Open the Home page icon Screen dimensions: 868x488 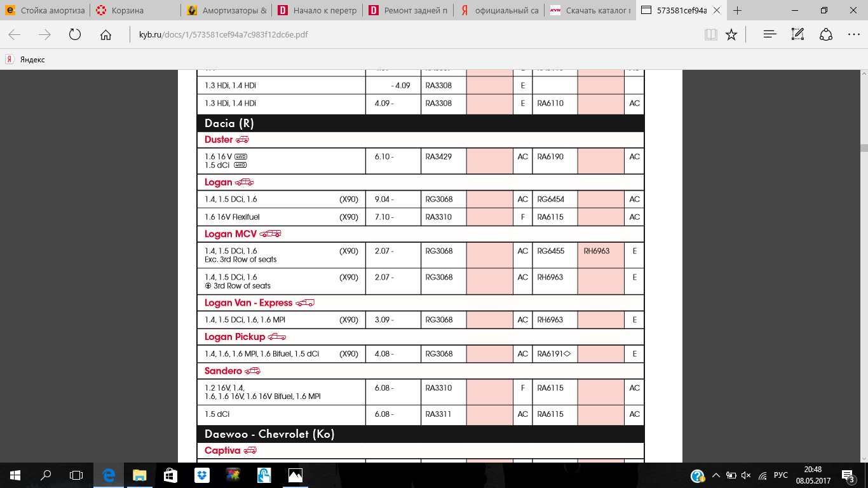pyautogui.click(x=105, y=35)
